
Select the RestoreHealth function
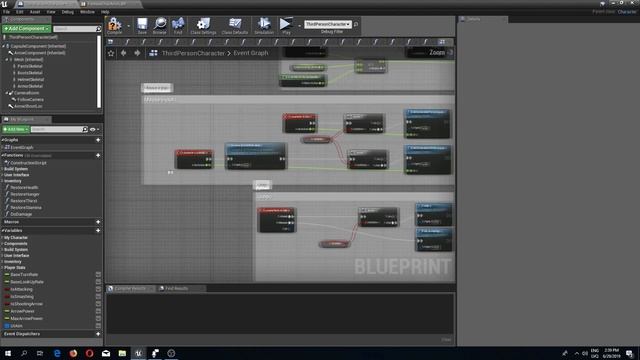[24, 188]
